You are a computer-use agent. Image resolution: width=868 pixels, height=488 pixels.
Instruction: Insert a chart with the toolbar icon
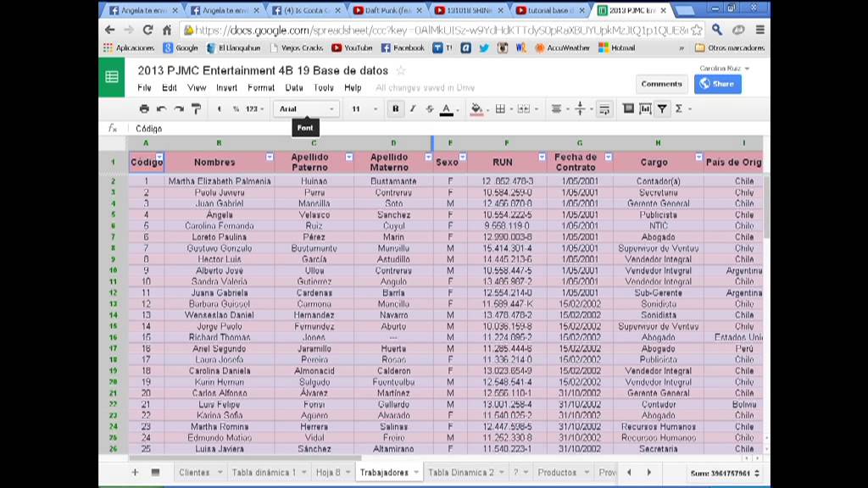(645, 109)
